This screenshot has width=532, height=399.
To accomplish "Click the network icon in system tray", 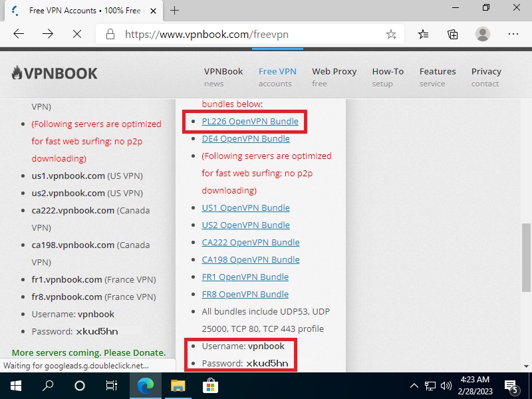I will pyautogui.click(x=430, y=385).
